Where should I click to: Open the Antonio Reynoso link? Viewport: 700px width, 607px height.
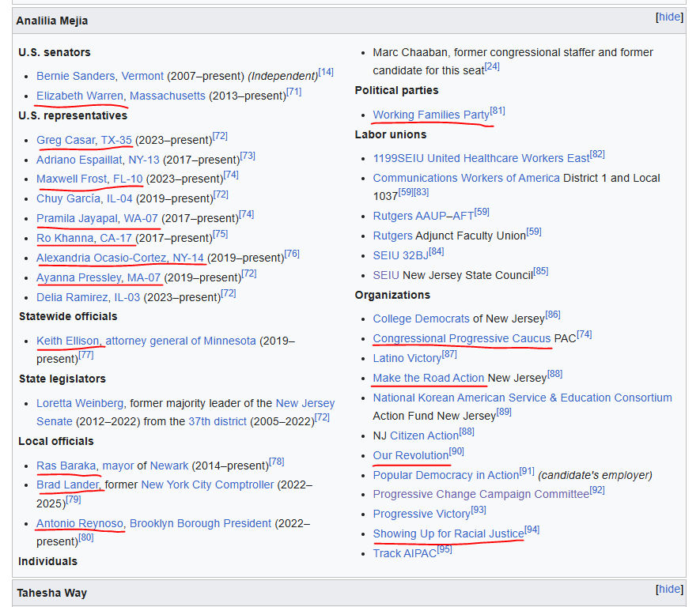tap(80, 523)
